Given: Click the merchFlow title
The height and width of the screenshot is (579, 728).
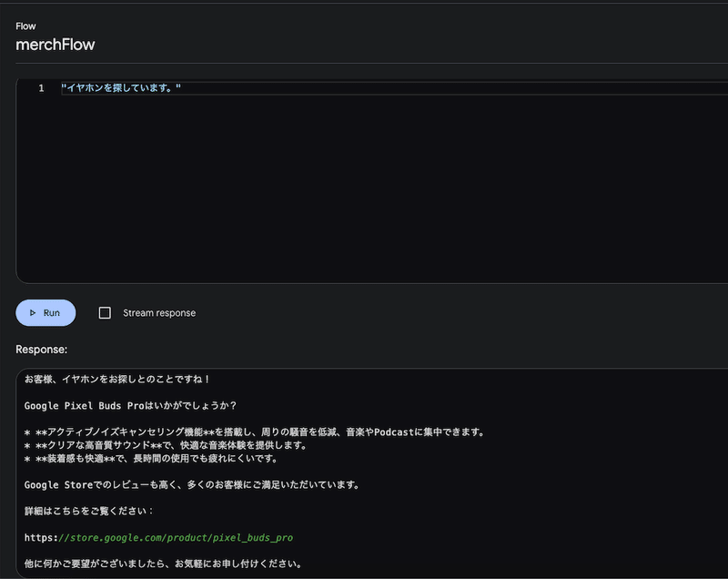Looking at the screenshot, I should (56, 45).
